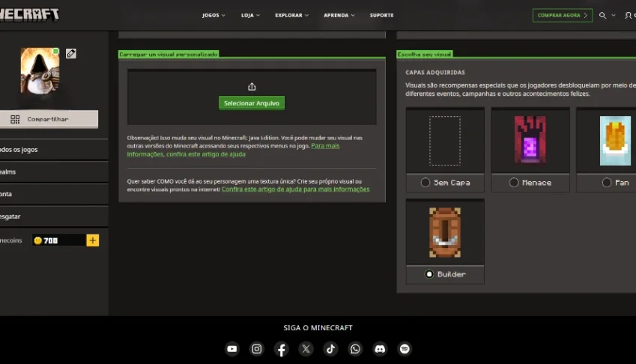Open the Instagram social link
This screenshot has height=364, width=636.
click(257, 348)
